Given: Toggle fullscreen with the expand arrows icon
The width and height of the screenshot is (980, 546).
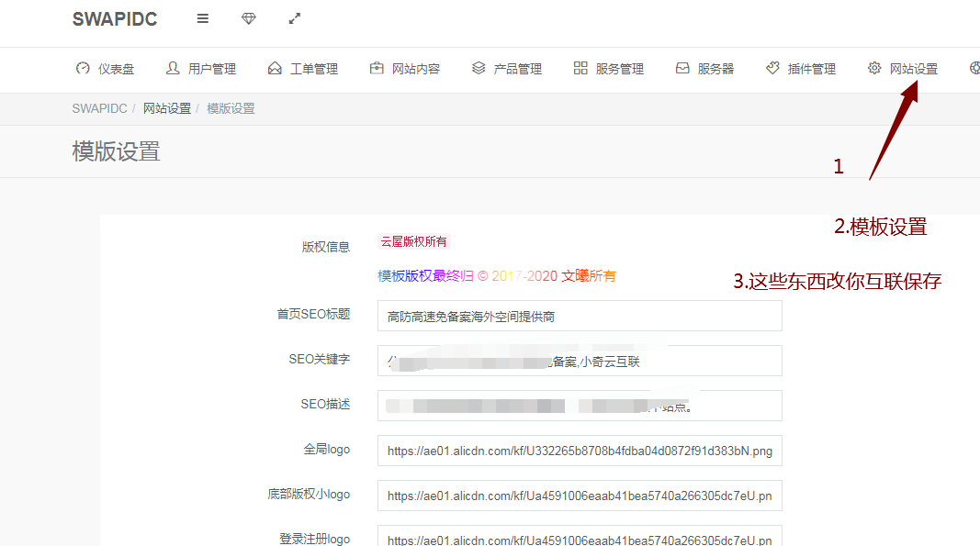Looking at the screenshot, I should point(295,18).
